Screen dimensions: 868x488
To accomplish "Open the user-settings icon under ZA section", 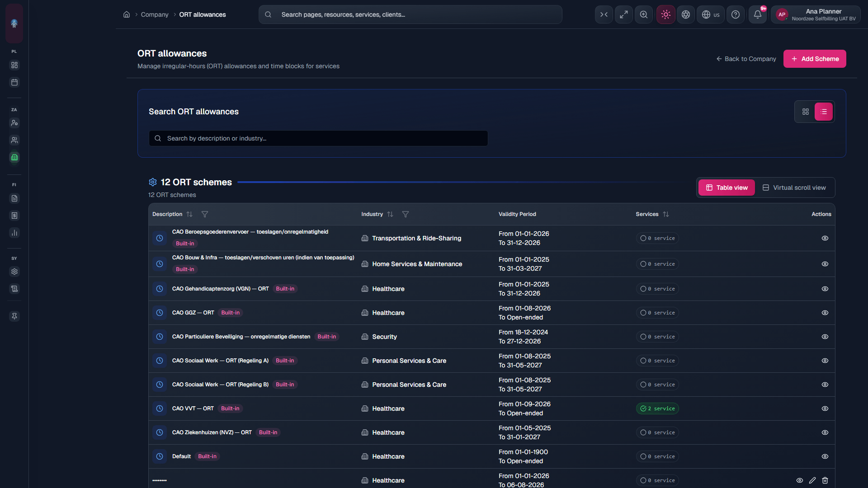I will point(14,123).
